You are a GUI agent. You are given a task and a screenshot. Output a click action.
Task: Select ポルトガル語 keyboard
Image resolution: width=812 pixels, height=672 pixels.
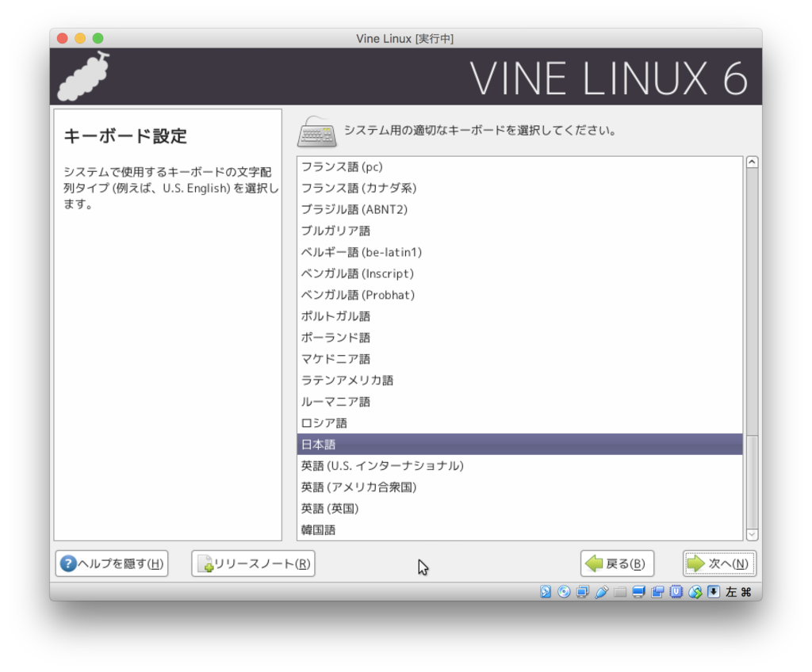[520, 316]
